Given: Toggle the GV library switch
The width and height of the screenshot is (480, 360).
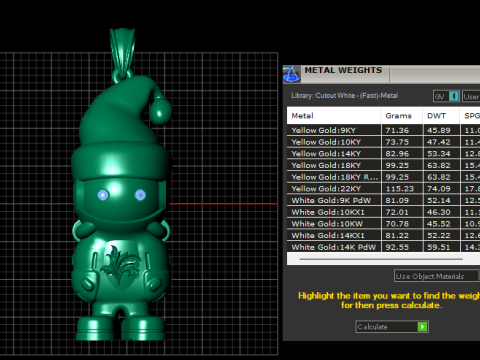Looking at the screenshot, I should pyautogui.click(x=446, y=96).
